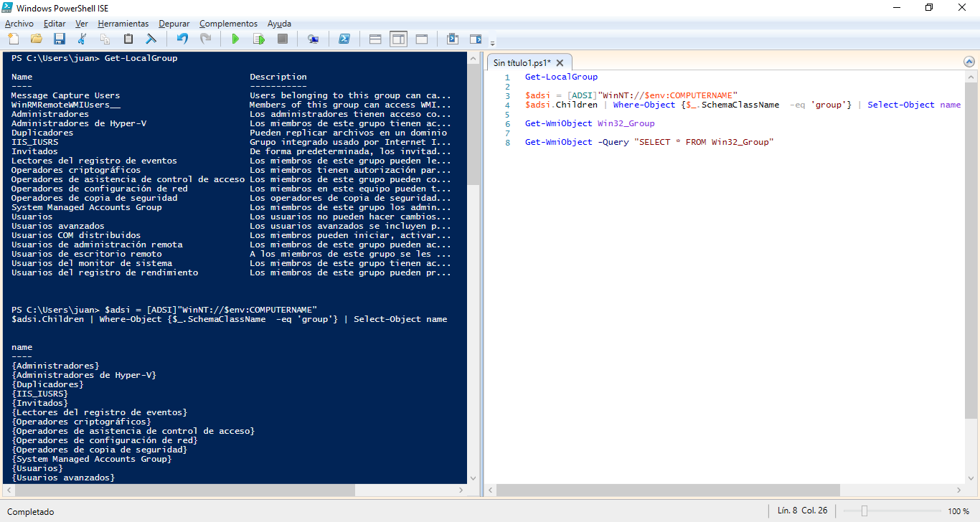Image resolution: width=980 pixels, height=522 pixels.
Task: Click the console vertical scrollbar thumb
Action: tap(473, 125)
